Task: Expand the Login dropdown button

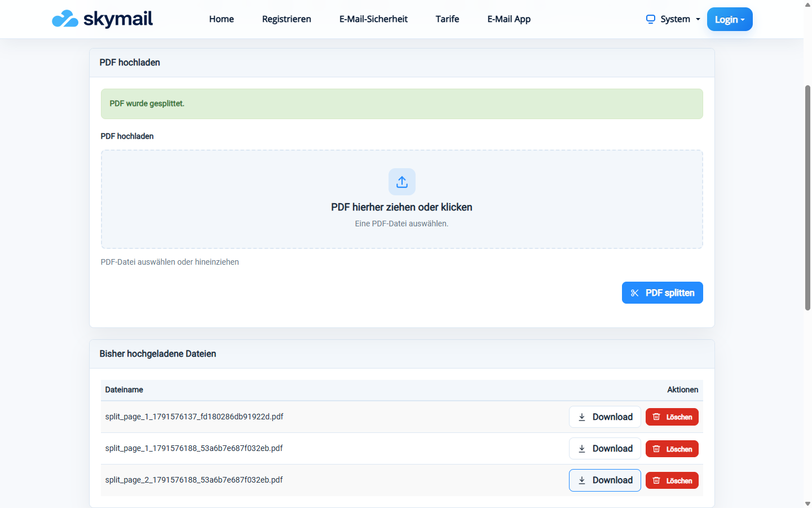Action: pyautogui.click(x=730, y=19)
